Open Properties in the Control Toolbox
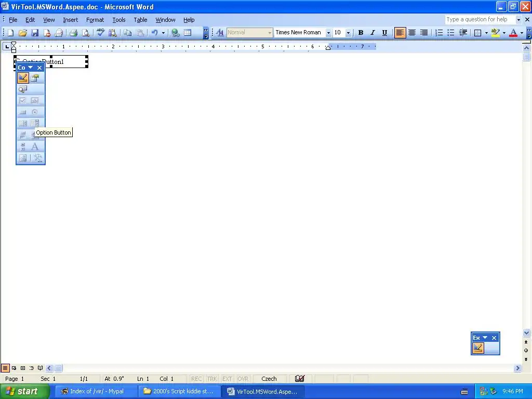Viewport: 532px width, 399px height. tap(35, 78)
